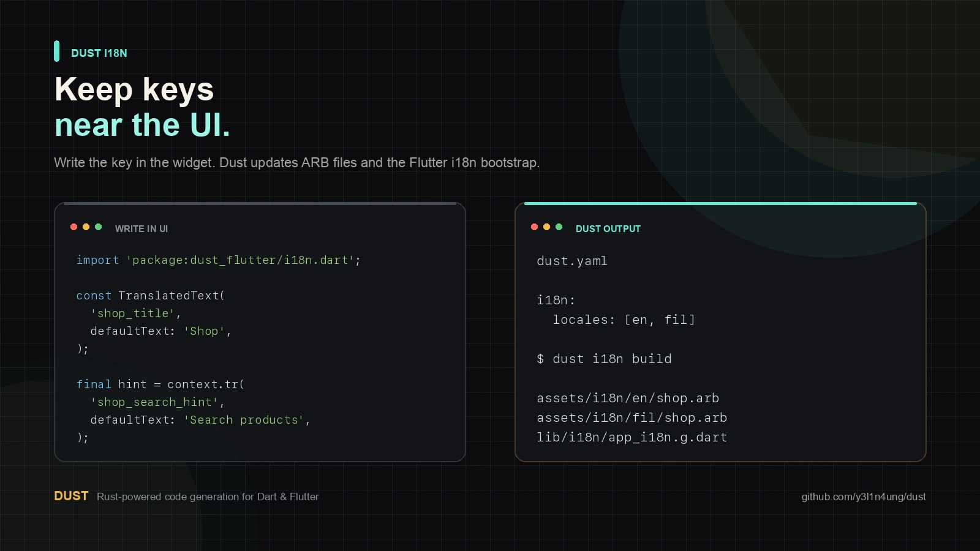Click the yellow dot in WRITE IN UI panel
This screenshot has width=980, height=551.
click(86, 227)
